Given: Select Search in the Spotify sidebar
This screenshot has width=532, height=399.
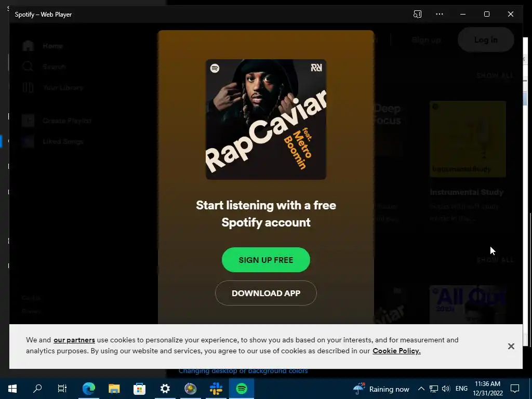Looking at the screenshot, I should pos(54,66).
